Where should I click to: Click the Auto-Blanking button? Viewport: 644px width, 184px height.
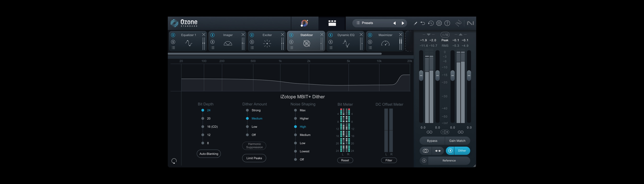209,154
